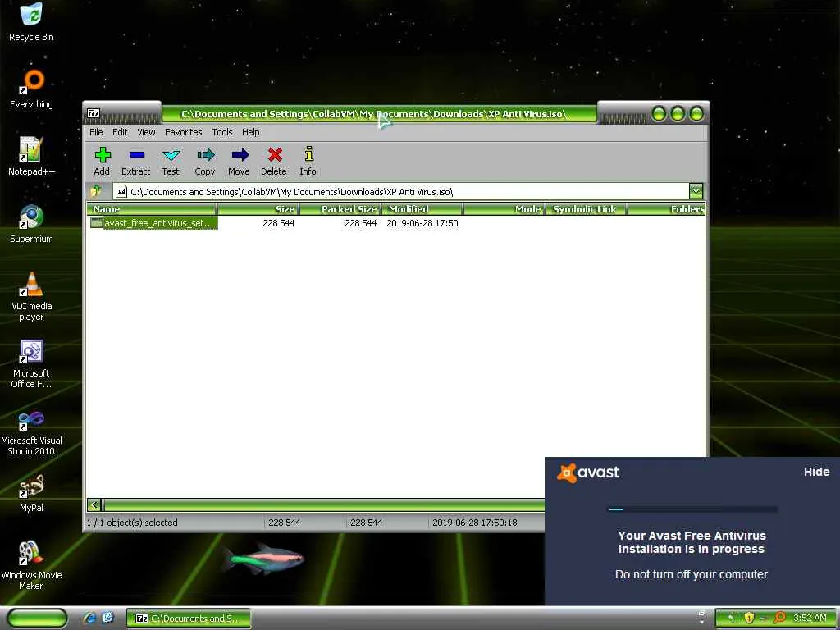The height and width of the screenshot is (630, 840).
Task: Click the Copy toolbar icon
Action: pyautogui.click(x=205, y=155)
